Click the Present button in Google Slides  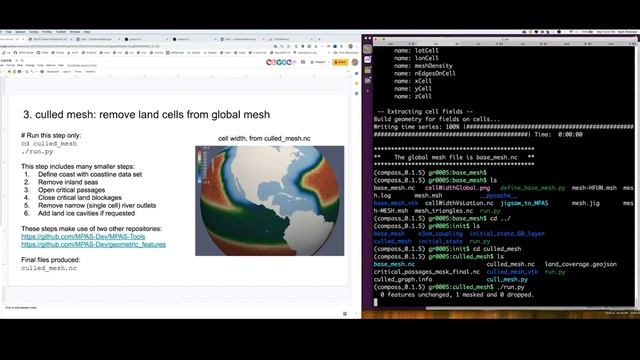pyautogui.click(x=318, y=62)
